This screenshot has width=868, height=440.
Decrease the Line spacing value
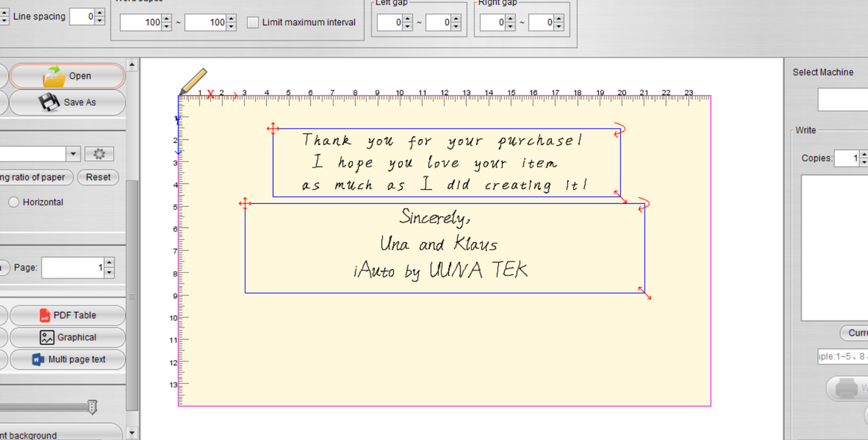coord(100,21)
